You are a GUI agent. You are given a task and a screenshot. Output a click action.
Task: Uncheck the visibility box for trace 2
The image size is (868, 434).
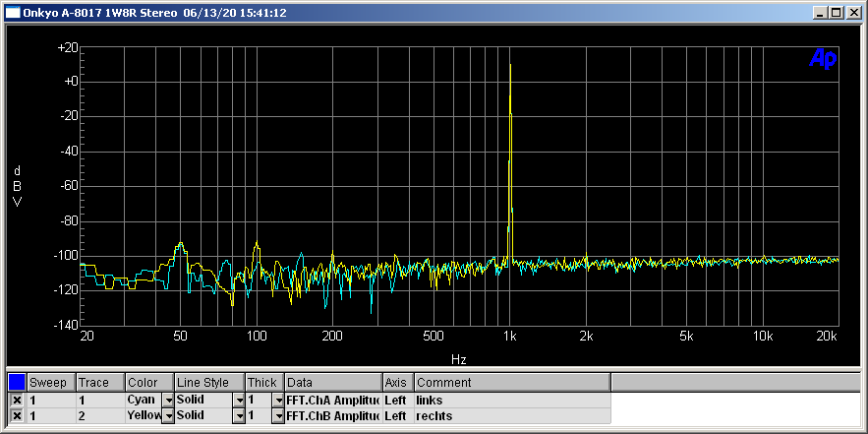(x=17, y=415)
